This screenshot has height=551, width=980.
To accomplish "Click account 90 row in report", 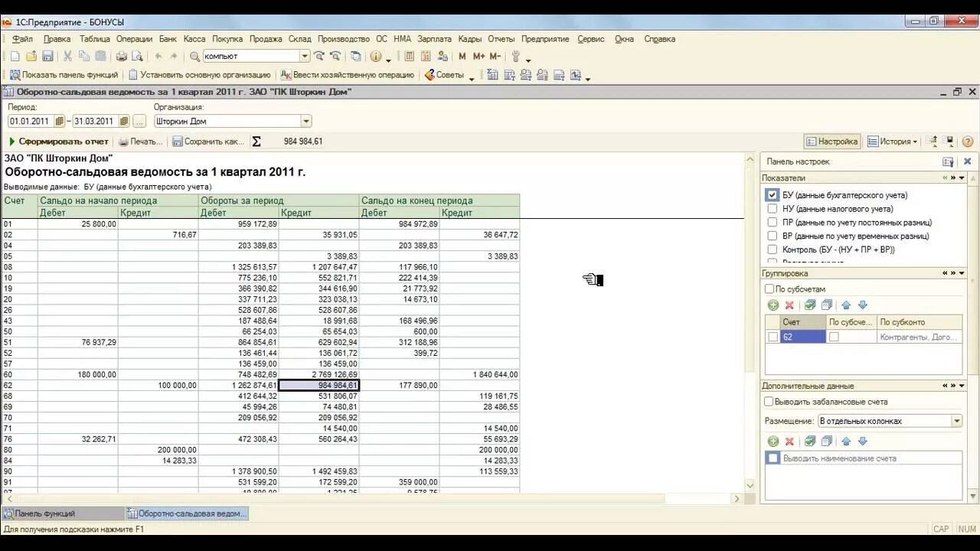I will 260,471.
